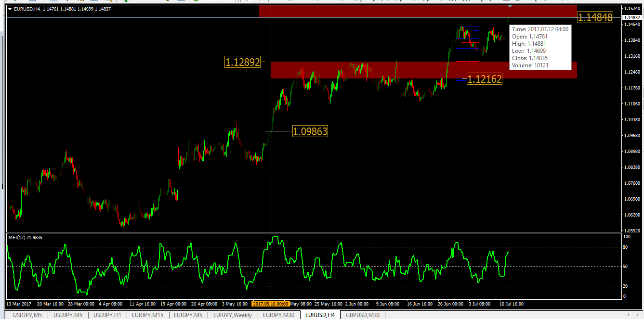Screen dimensions: 644x319
Task: Click the gray chart shift triangle marker
Action: click(x=510, y=7)
